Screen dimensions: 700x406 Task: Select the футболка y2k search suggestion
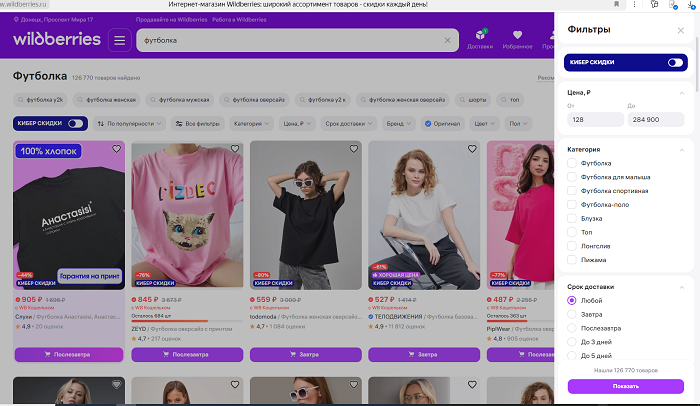(x=40, y=100)
